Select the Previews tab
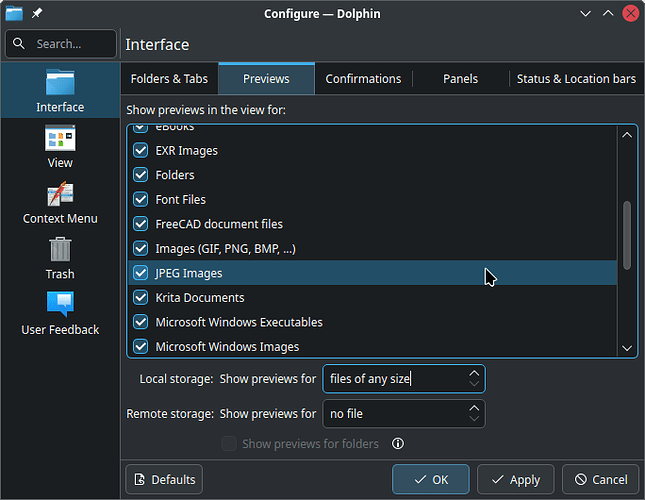The height and width of the screenshot is (500, 645). pos(266,79)
